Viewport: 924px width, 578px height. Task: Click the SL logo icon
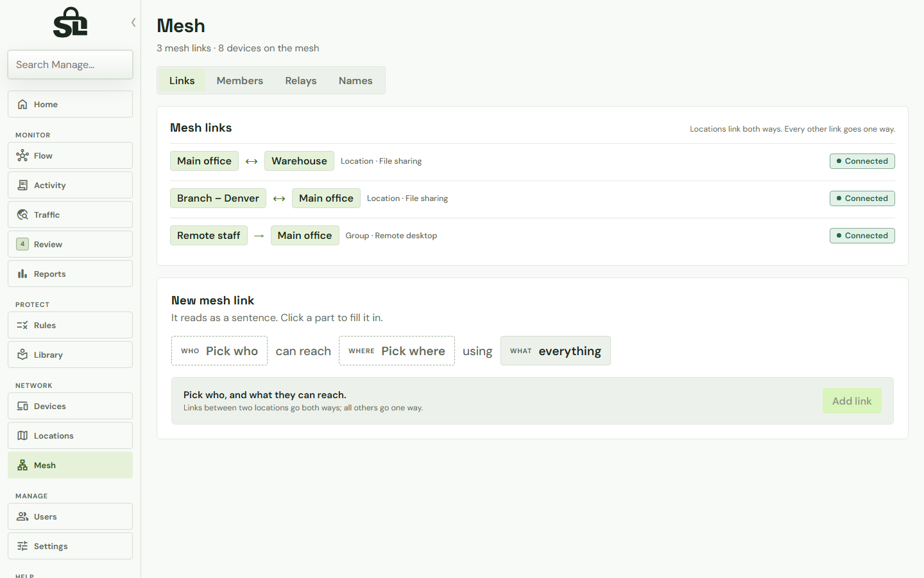(70, 22)
